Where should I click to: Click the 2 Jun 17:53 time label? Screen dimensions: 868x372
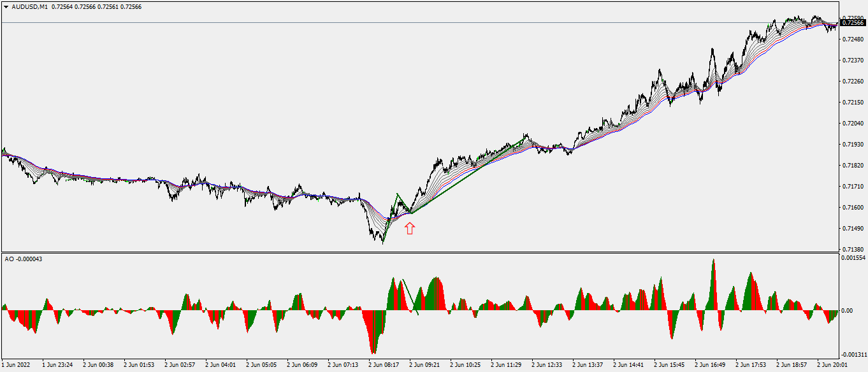coord(750,366)
